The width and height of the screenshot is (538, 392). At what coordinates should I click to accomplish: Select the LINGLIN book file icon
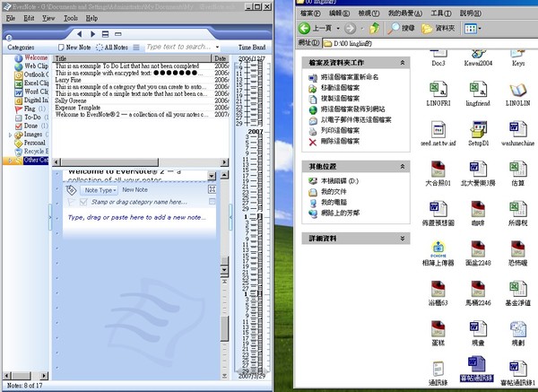pos(517,90)
